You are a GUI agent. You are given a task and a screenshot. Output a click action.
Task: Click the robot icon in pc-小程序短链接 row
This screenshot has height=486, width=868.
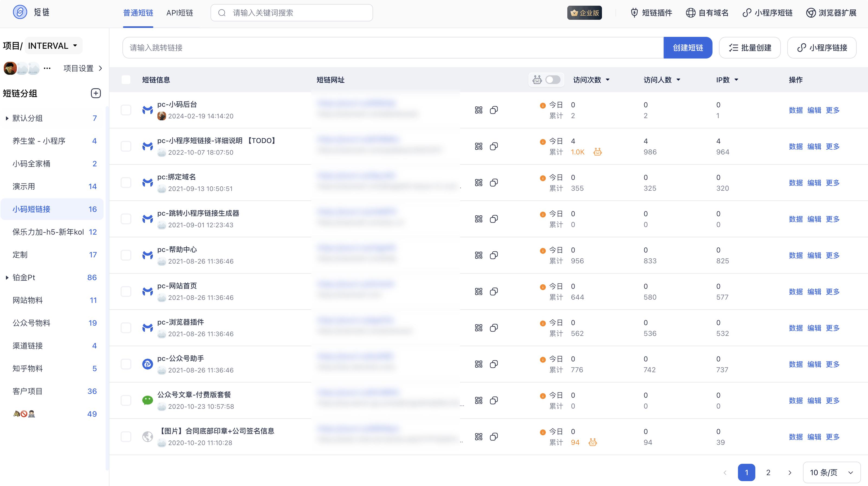click(x=597, y=152)
